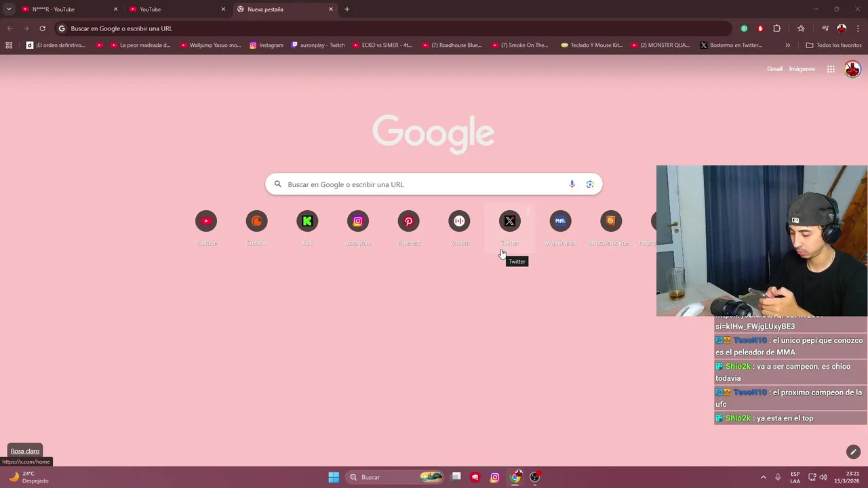Open the Extensions puzzle menu
Image resolution: width=868 pixels, height=488 pixels.
click(777, 28)
